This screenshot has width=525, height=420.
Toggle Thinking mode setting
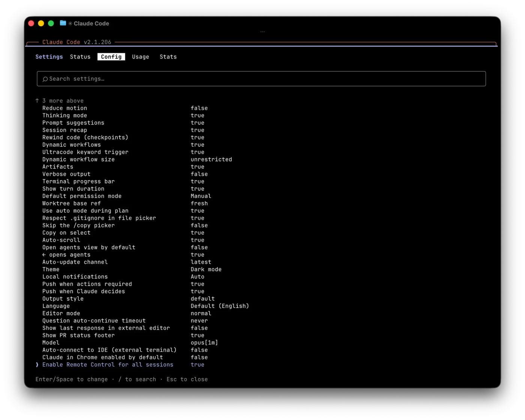coord(123,115)
